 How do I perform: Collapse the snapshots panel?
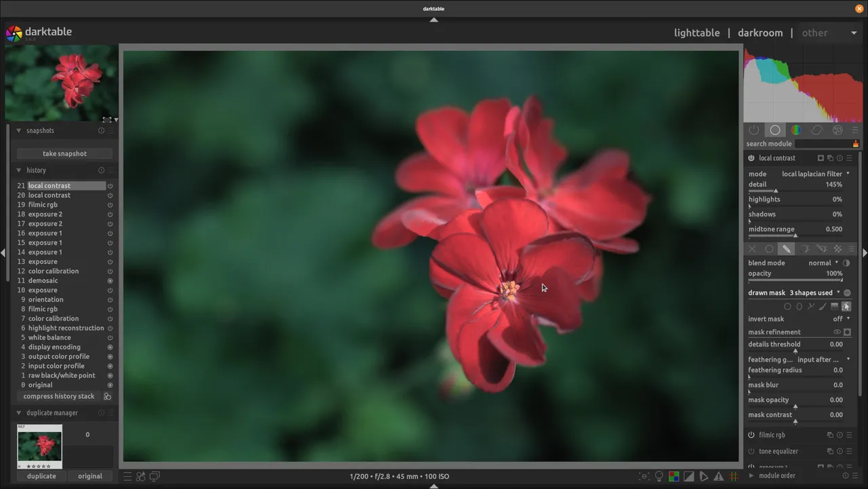coord(19,131)
